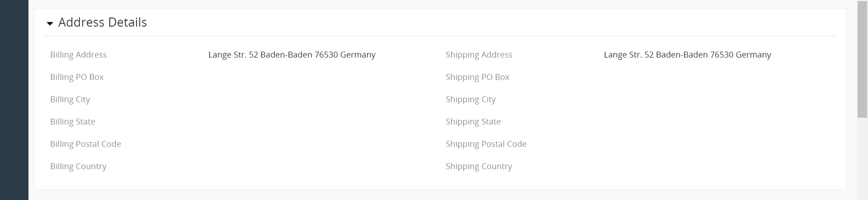The width and height of the screenshot is (868, 200).
Task: Click the Billing City label
Action: [70, 100]
